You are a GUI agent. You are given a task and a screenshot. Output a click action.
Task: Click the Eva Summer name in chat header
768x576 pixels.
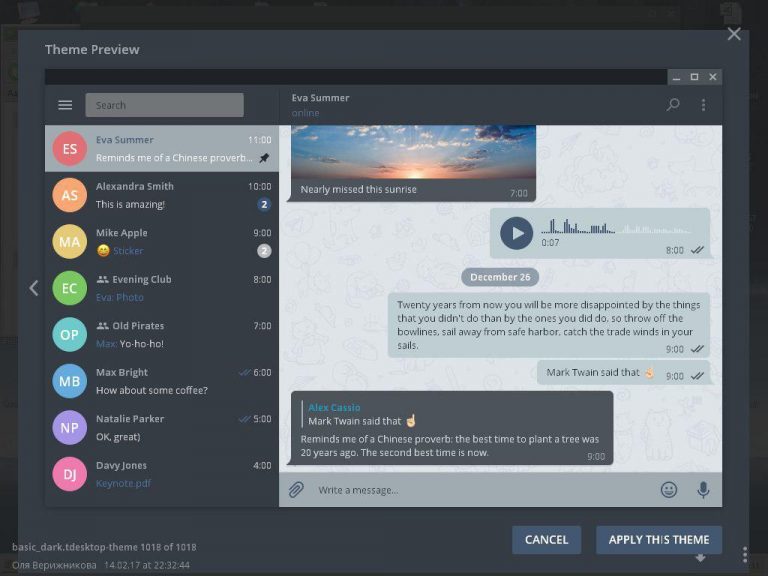(x=320, y=98)
